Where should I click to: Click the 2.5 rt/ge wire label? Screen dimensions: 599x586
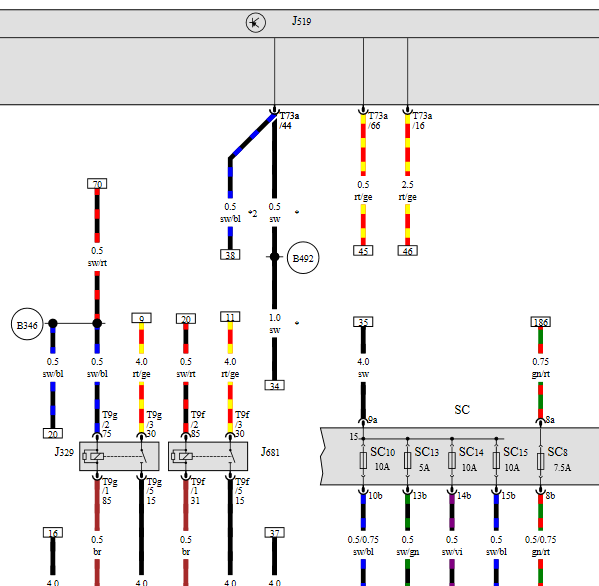[408, 191]
